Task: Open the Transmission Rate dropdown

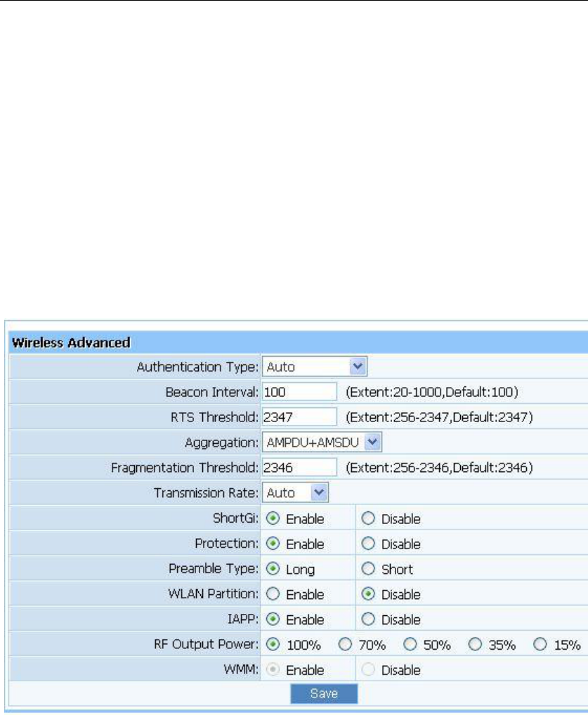Action: [x=295, y=492]
